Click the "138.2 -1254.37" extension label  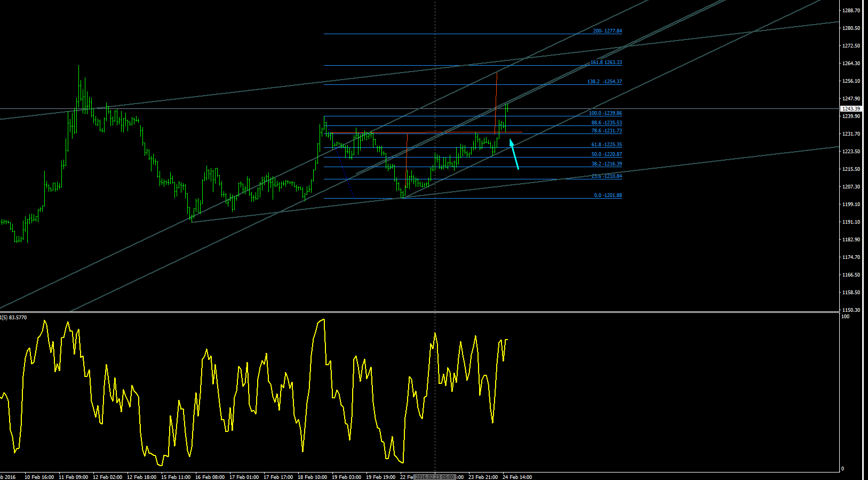(x=604, y=82)
